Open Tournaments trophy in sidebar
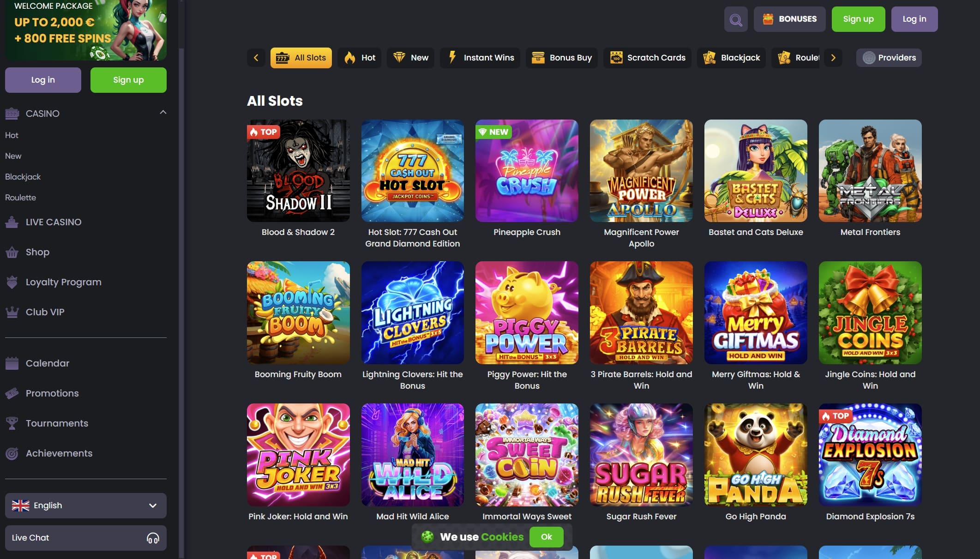Image resolution: width=980 pixels, height=559 pixels. point(12,423)
